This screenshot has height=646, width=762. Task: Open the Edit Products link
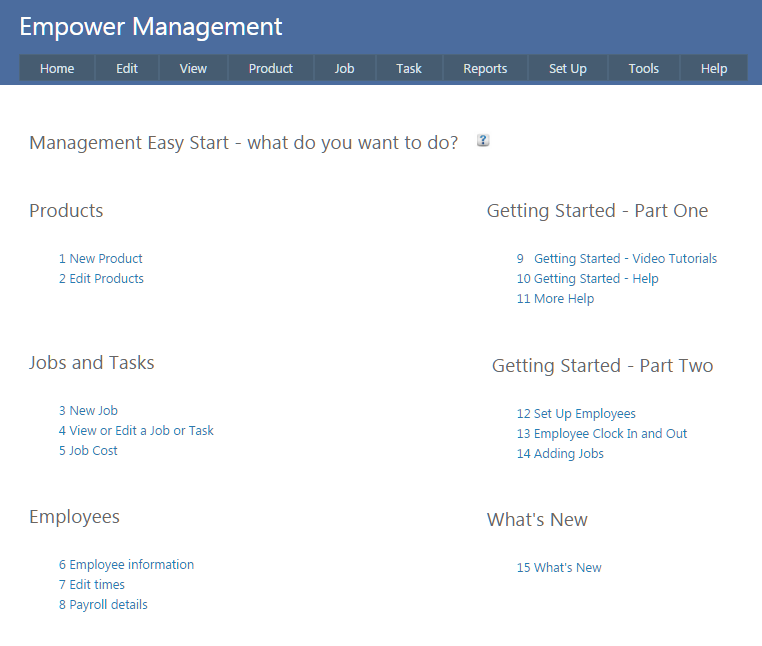pyautogui.click(x=101, y=278)
